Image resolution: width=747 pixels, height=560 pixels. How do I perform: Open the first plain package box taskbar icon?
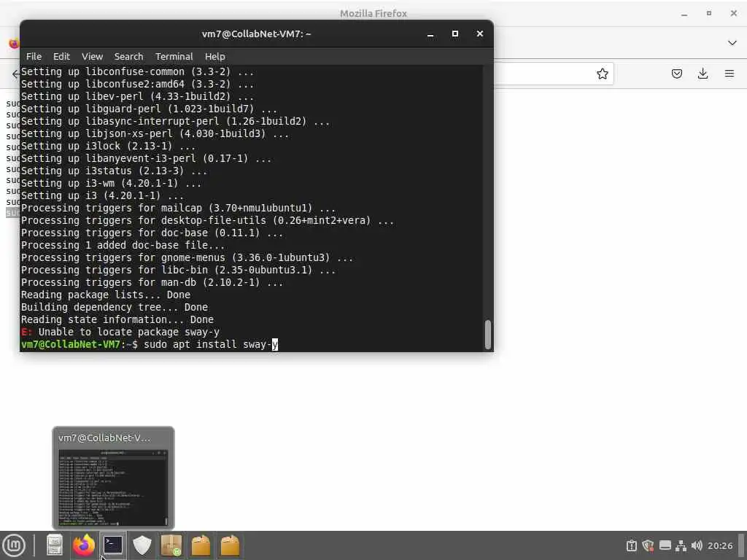coord(201,545)
